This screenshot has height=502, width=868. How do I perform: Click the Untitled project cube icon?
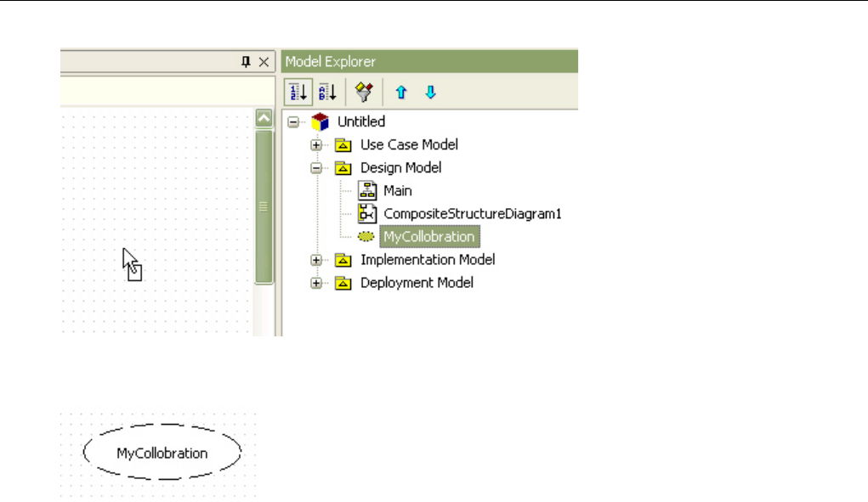320,121
